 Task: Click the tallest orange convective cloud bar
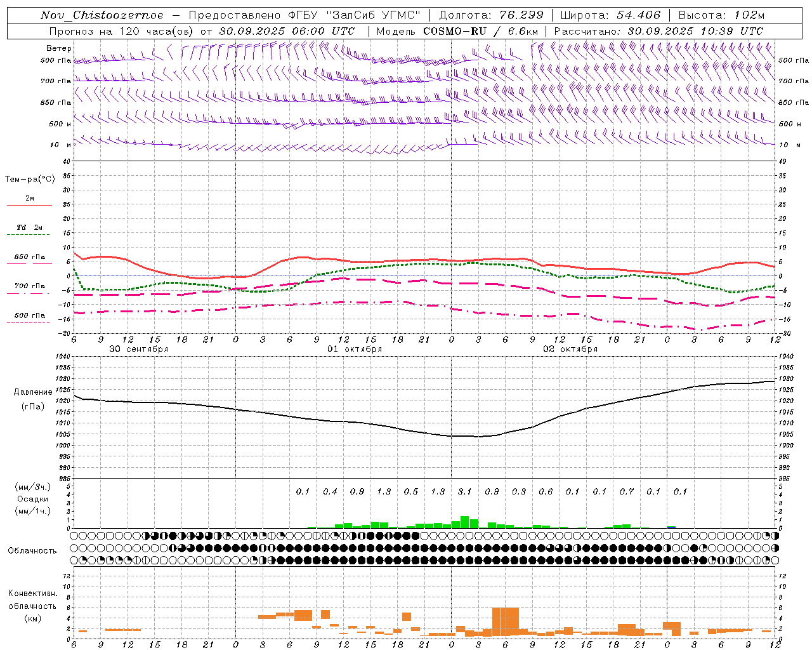pyautogui.click(x=506, y=622)
